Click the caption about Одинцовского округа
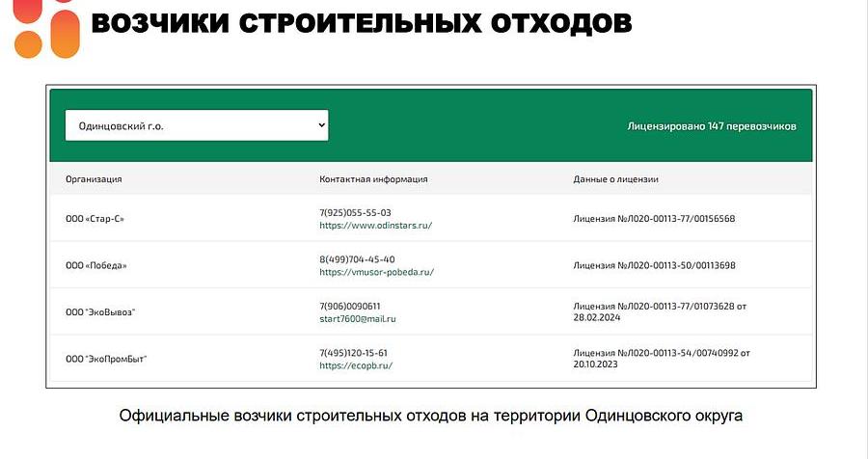 (431, 416)
